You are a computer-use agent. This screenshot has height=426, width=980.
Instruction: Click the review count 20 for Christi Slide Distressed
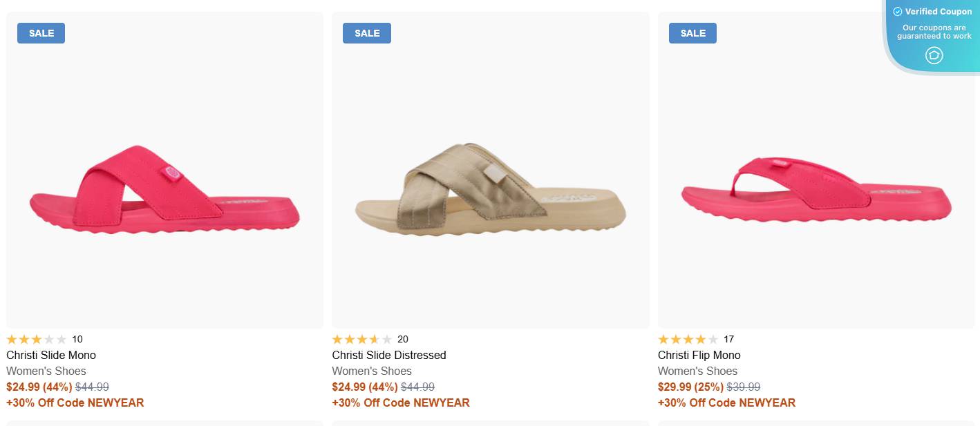(403, 339)
